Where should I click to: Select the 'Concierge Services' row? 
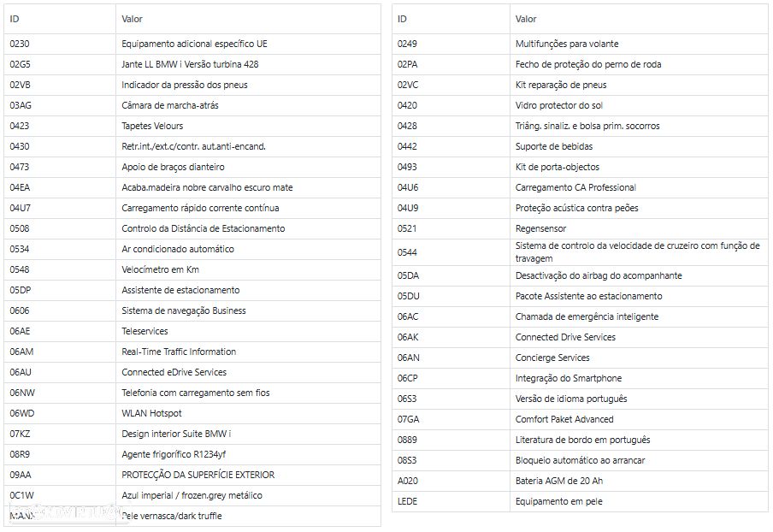[x=581, y=358]
